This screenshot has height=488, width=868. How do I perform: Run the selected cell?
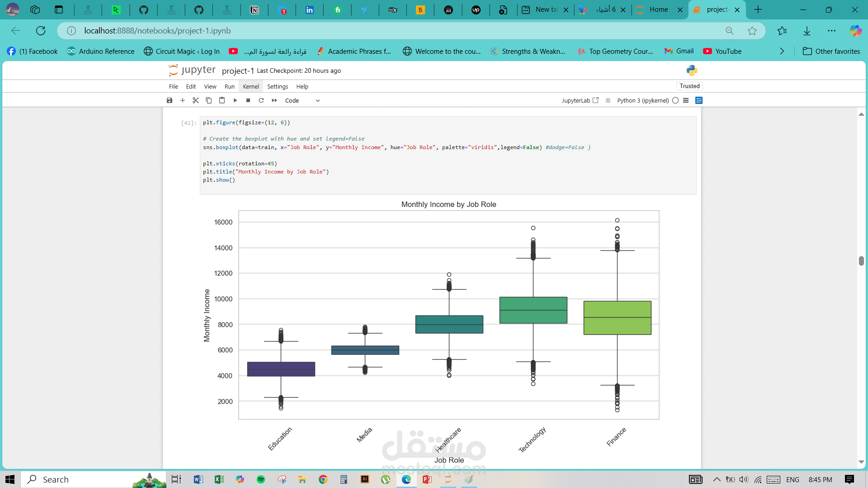point(235,100)
